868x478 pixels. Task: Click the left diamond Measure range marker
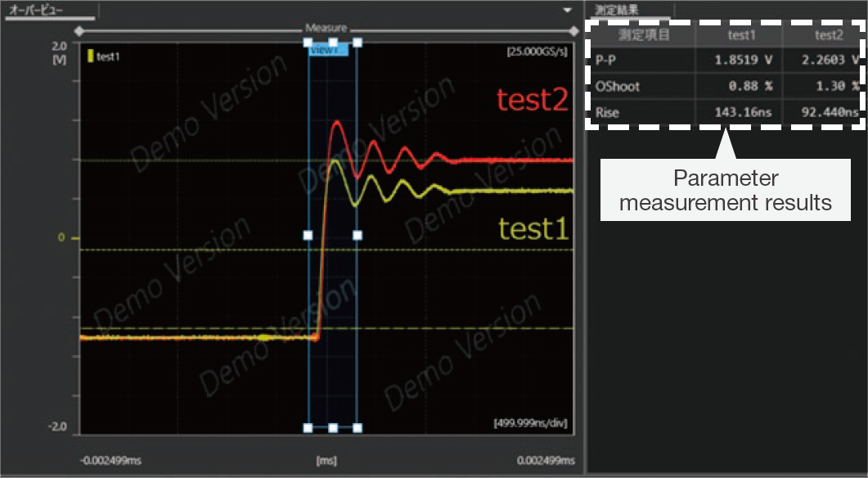point(79,31)
